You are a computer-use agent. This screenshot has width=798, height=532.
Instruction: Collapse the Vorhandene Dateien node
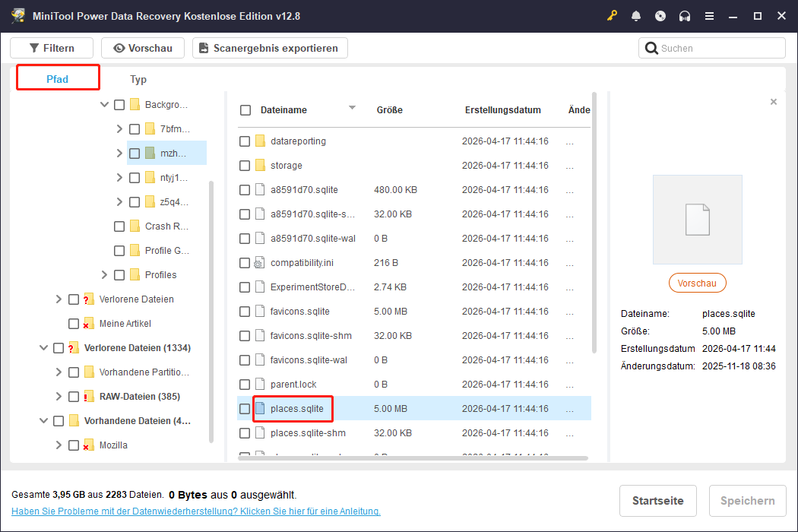coord(43,421)
